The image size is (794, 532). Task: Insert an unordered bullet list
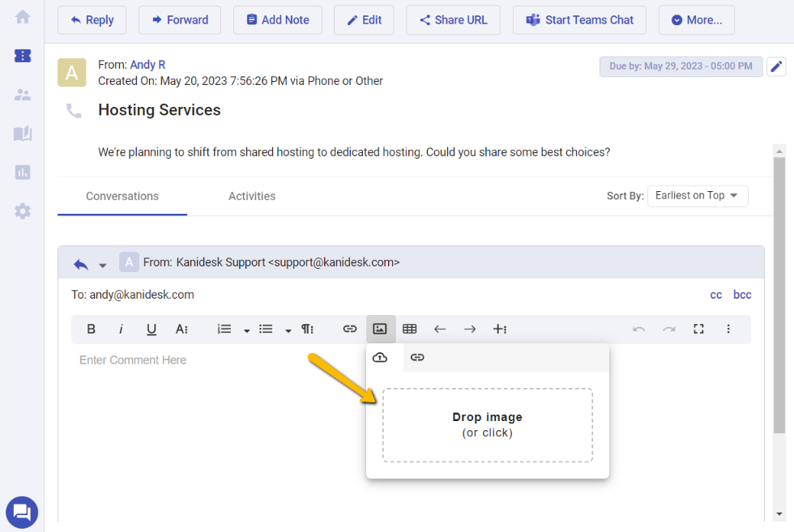click(x=266, y=329)
